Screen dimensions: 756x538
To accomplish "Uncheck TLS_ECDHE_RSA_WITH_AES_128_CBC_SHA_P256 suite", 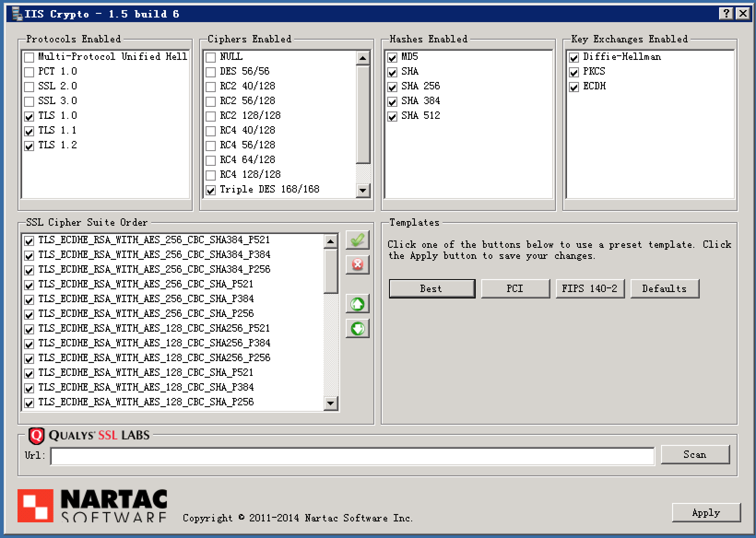I will 29,403.
